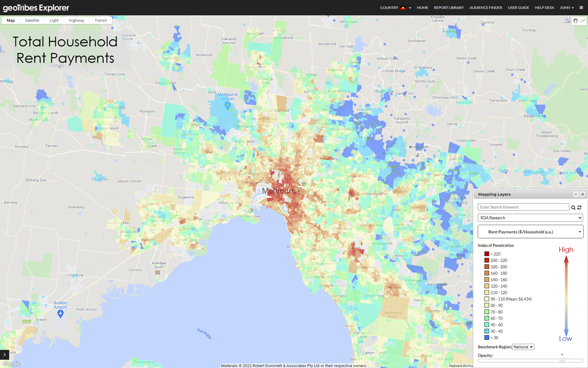588x368 pixels.
Task: Run the layer keyword search magnifier
Action: tap(573, 207)
